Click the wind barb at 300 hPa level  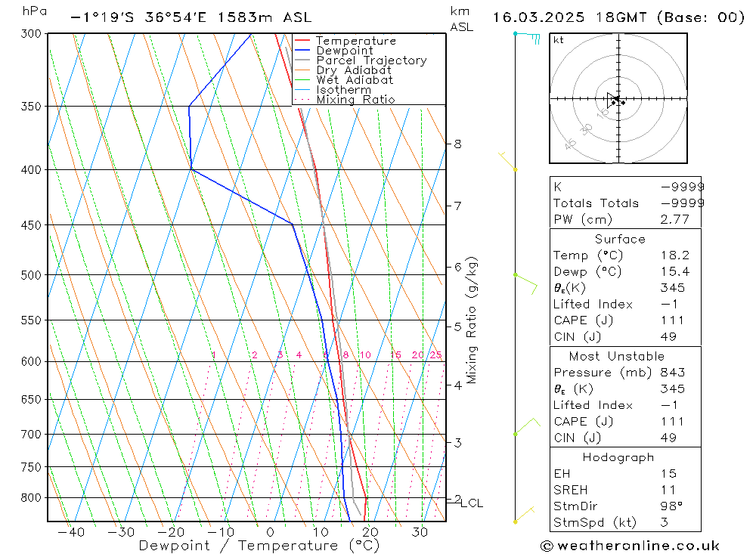(x=527, y=37)
